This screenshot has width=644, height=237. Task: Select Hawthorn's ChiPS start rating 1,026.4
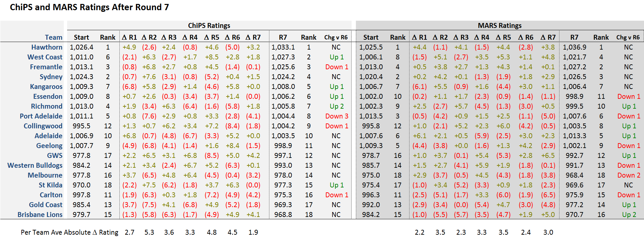82,47
